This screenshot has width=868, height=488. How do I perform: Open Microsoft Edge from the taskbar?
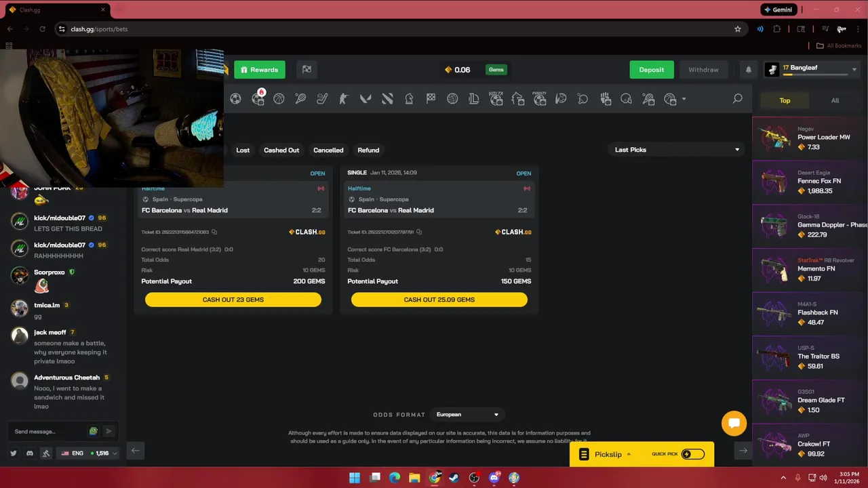[395, 478]
